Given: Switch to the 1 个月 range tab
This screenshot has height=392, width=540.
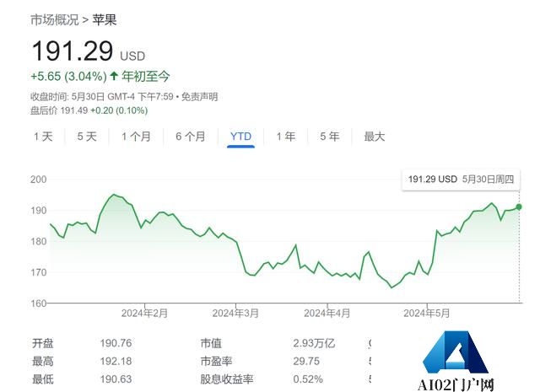Looking at the screenshot, I should [136, 137].
